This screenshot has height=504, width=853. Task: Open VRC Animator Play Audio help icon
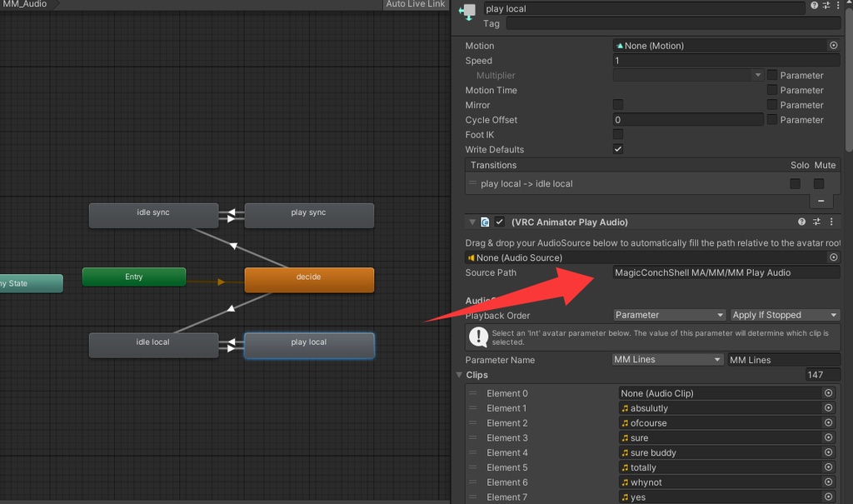click(801, 222)
